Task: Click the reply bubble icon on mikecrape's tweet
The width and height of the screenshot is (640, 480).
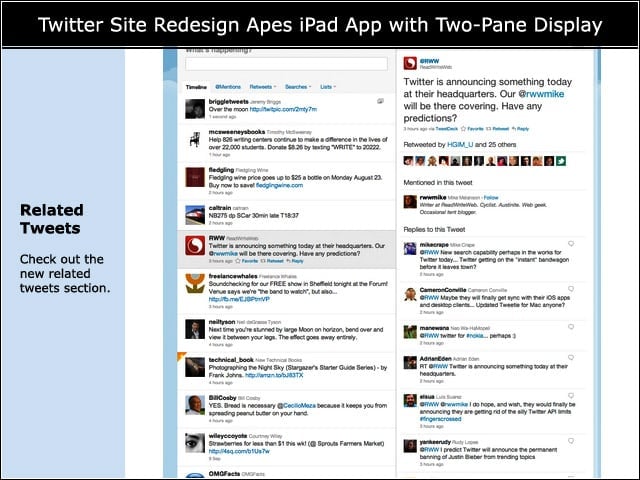Action: tap(571, 244)
